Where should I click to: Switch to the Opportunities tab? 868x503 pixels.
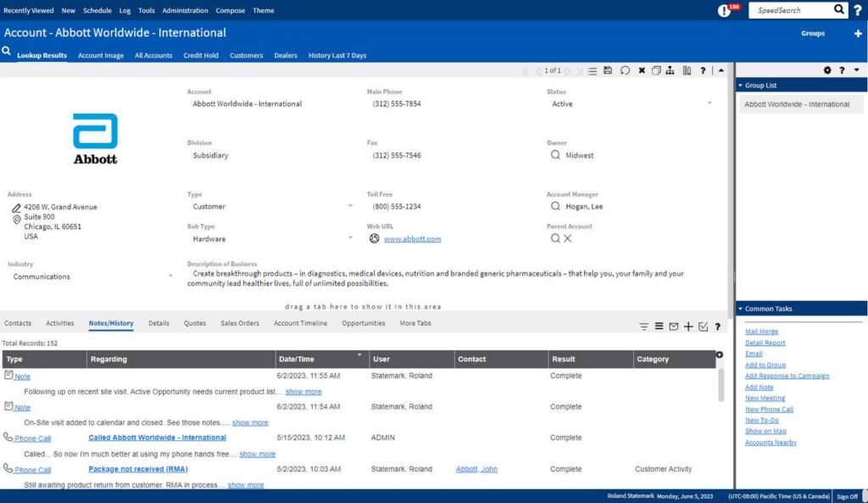[363, 323]
